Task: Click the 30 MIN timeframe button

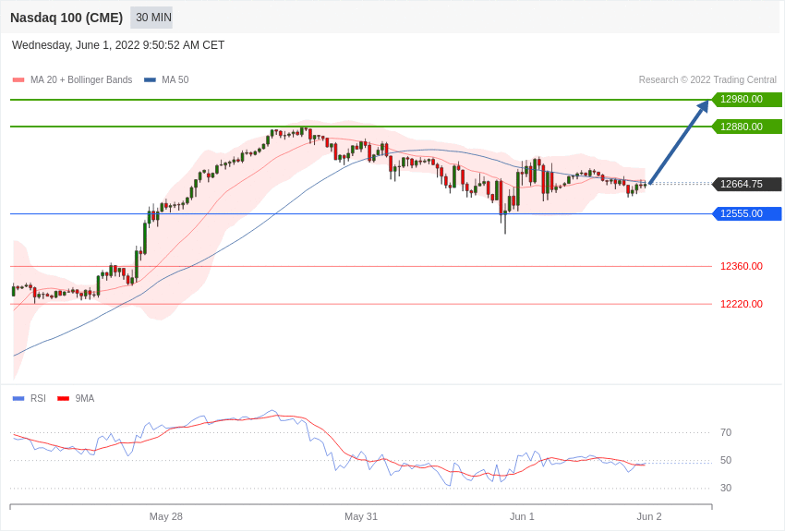Action: tap(151, 18)
